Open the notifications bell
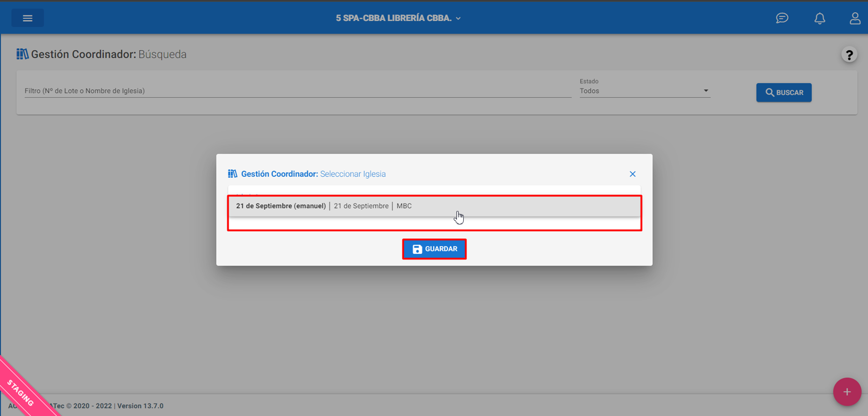This screenshot has height=416, width=868. coord(820,18)
